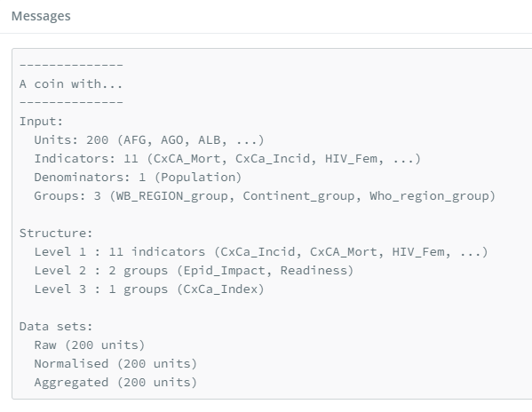Click the Level 1 indicators line
Screen dimensions: 532x412
coord(261,252)
